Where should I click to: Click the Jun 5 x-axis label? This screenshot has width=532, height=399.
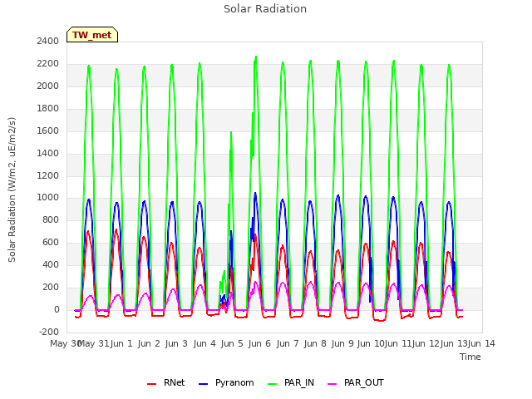click(232, 343)
